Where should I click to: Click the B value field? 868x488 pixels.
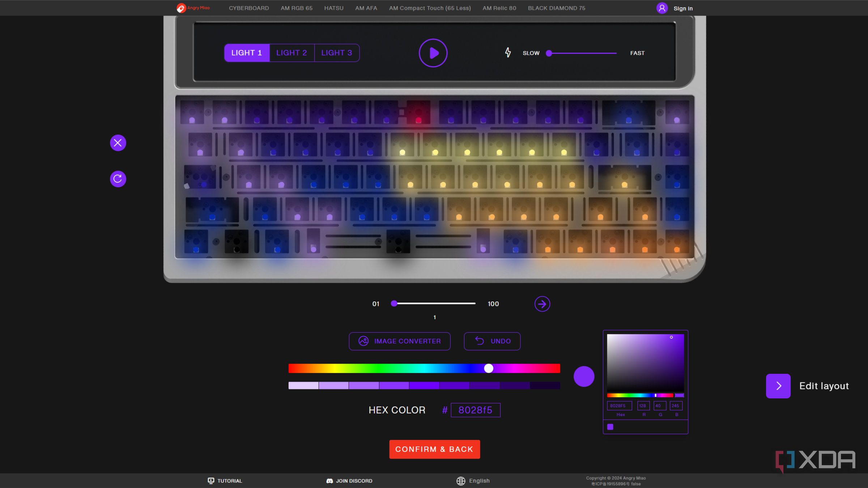(676, 406)
